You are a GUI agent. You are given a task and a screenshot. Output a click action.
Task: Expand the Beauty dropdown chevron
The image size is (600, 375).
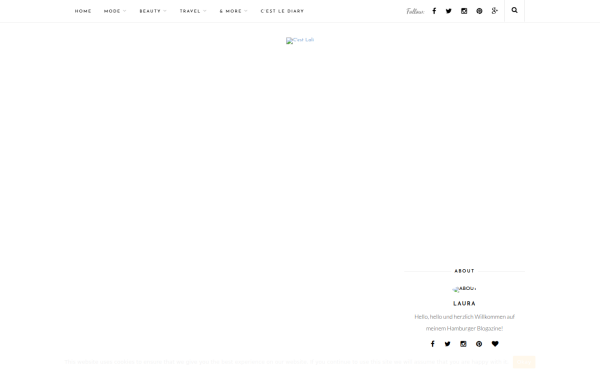tap(165, 11)
